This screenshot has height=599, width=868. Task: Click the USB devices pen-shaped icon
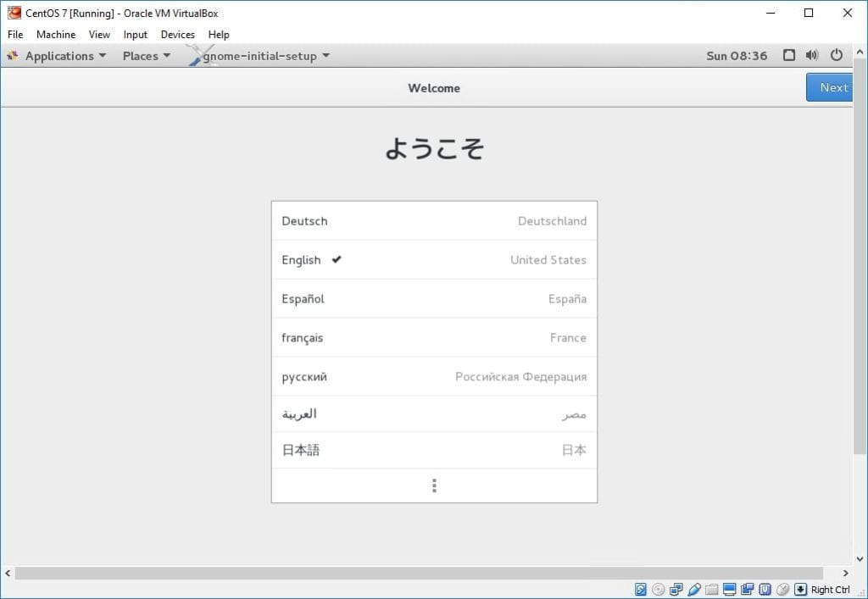(694, 590)
